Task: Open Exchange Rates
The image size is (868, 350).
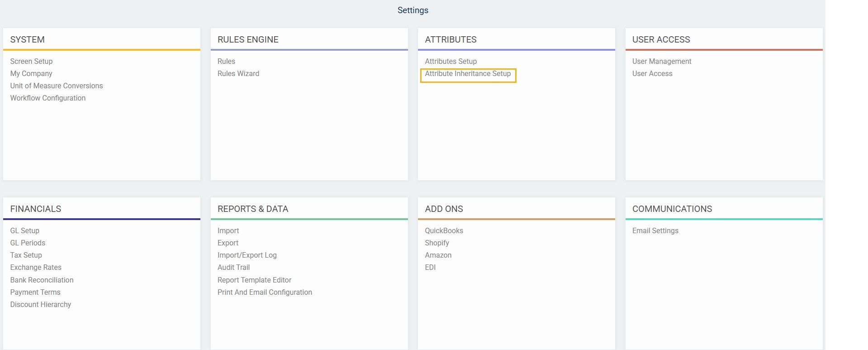Action: pos(36,267)
